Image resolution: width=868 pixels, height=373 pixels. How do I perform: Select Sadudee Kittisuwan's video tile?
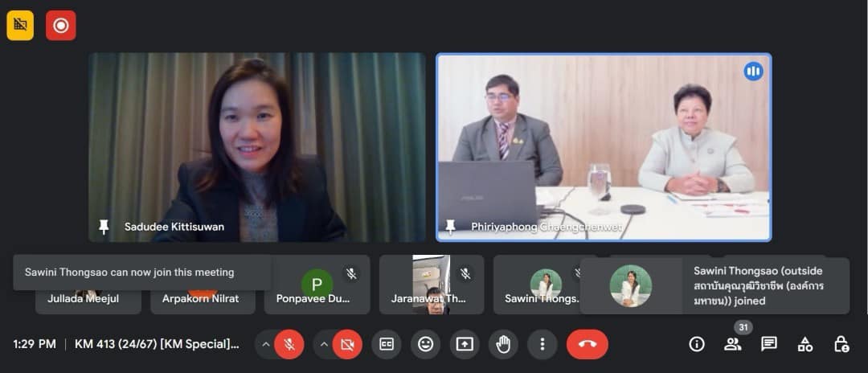click(257, 147)
